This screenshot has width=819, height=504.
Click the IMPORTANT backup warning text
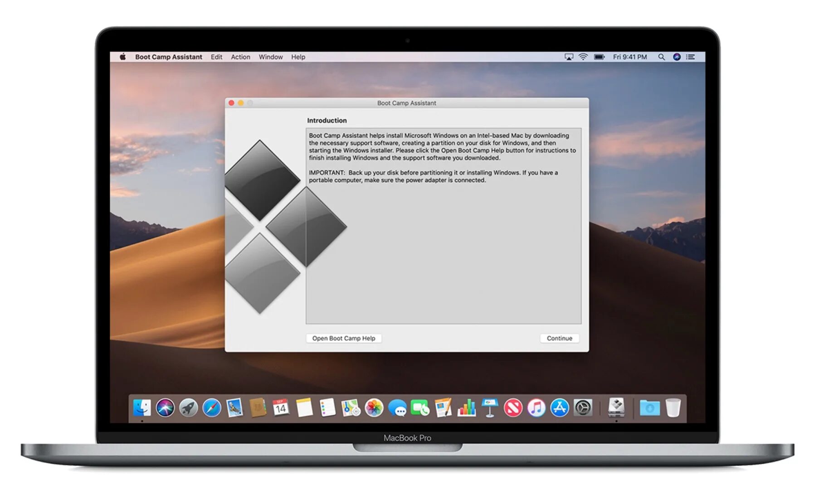pyautogui.click(x=434, y=176)
